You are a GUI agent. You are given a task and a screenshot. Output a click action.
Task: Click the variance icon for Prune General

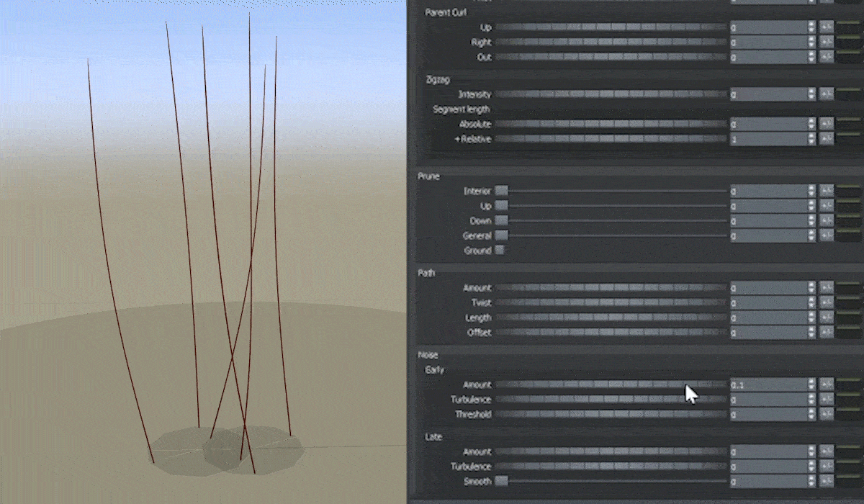pyautogui.click(x=827, y=235)
